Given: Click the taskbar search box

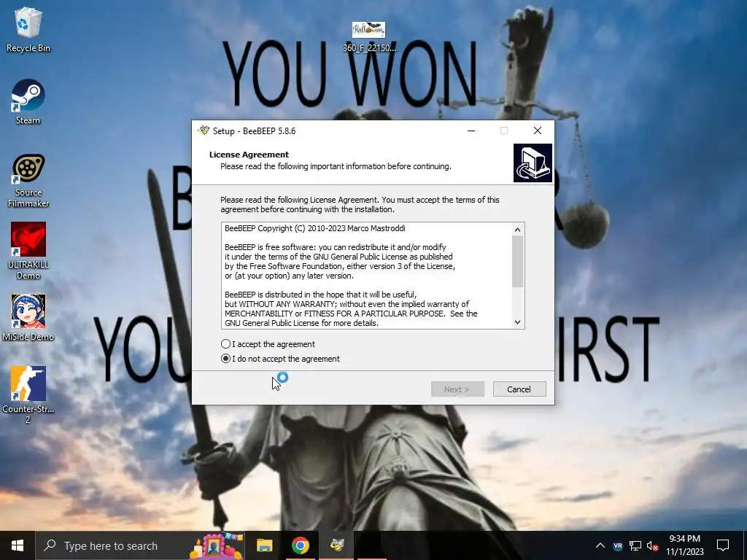Looking at the screenshot, I should tap(140, 545).
